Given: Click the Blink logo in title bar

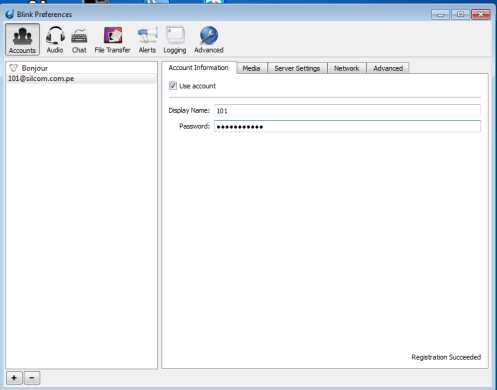Looking at the screenshot, I should point(10,14).
